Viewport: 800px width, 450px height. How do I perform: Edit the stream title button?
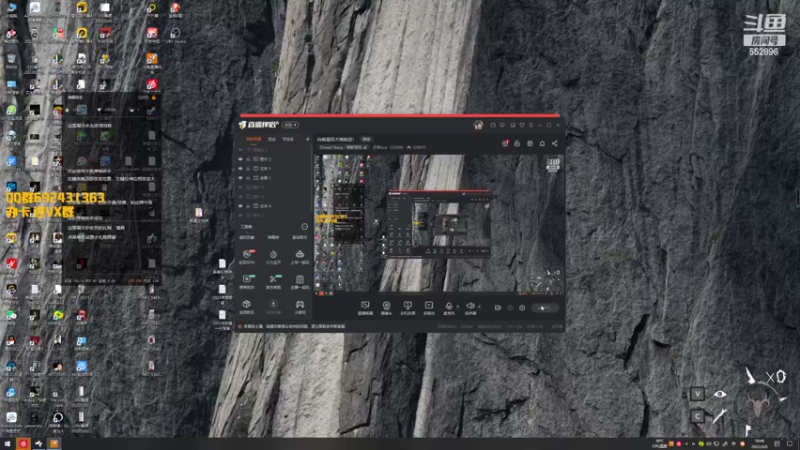tap(366, 139)
